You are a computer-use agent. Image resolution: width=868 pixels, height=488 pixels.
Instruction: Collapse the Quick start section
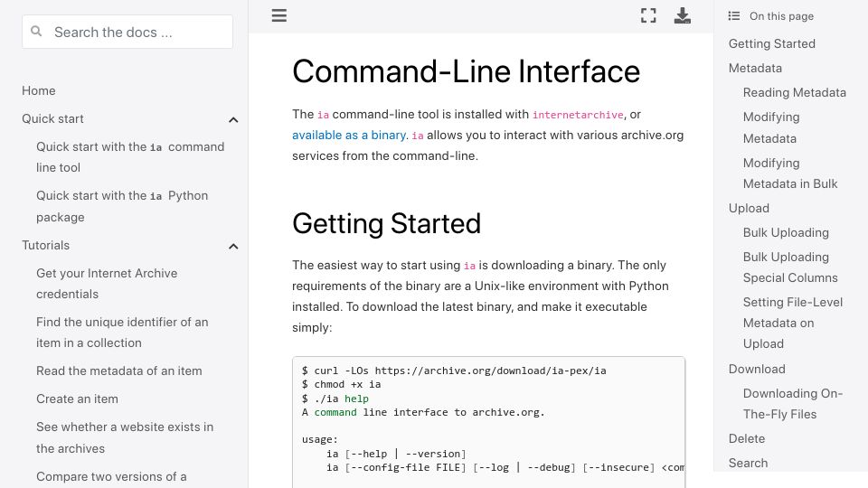coord(233,119)
